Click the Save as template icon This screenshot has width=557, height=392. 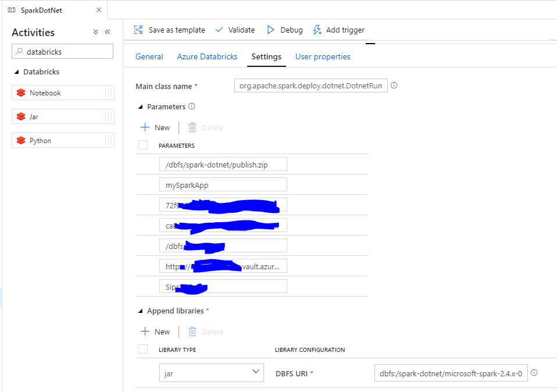click(x=138, y=30)
